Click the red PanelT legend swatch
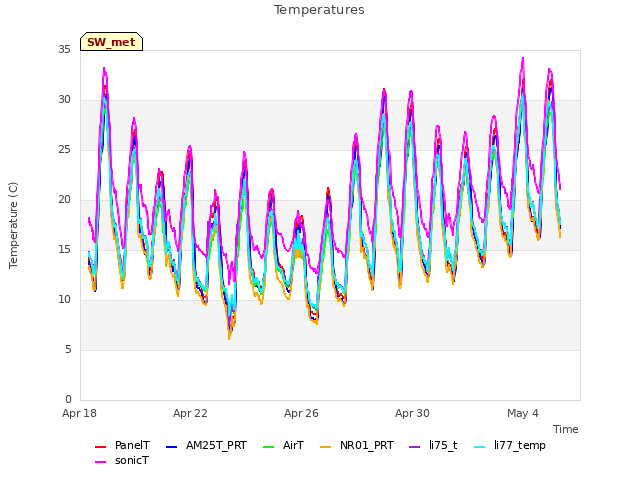The width and height of the screenshot is (640, 480). (100, 447)
